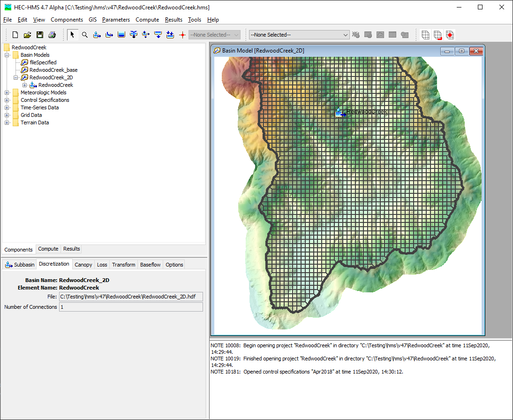This screenshot has width=513, height=420.
Task: Open the Subbasin editor tab
Action: coord(20,265)
